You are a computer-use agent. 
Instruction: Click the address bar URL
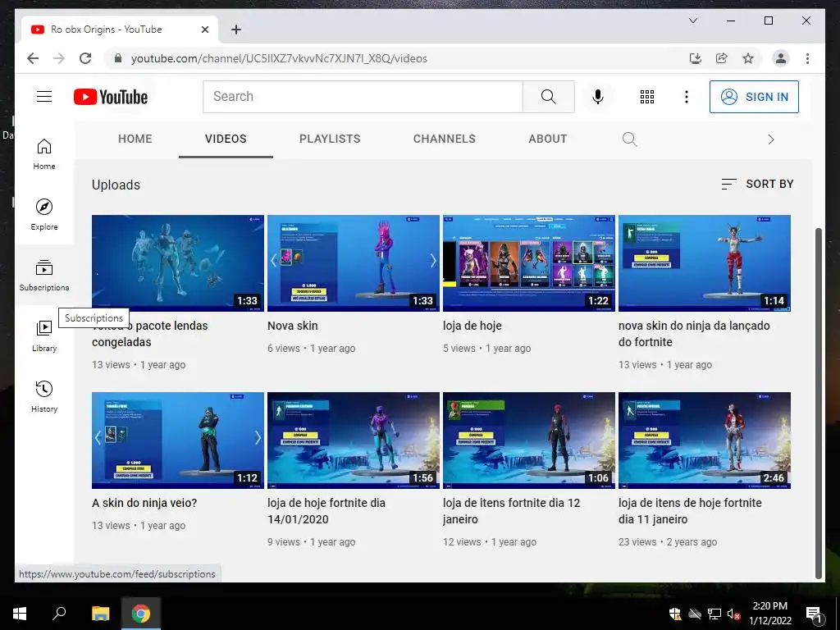pyautogui.click(x=279, y=58)
